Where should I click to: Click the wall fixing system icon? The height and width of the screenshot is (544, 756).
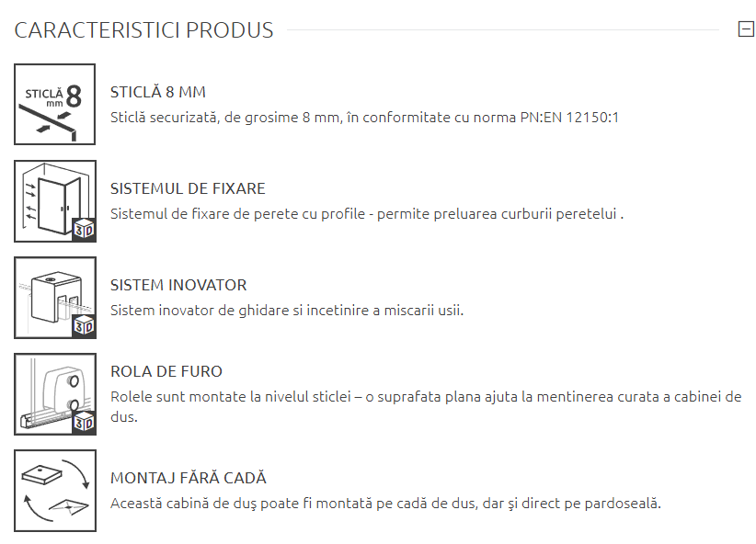55,200
